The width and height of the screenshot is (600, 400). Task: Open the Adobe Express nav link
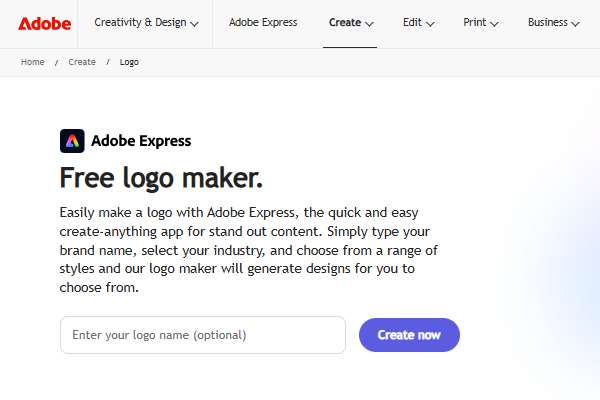pyautogui.click(x=263, y=23)
